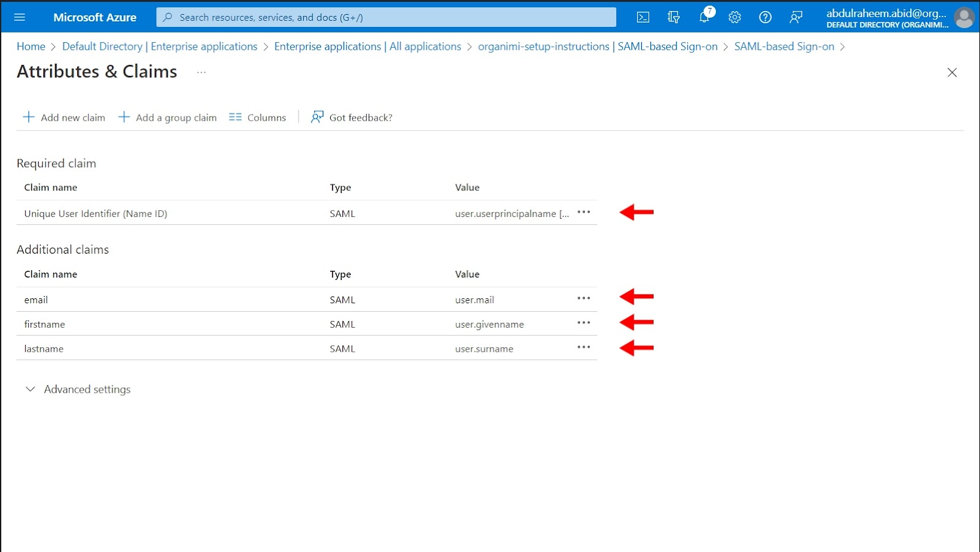Image resolution: width=980 pixels, height=552 pixels.
Task: Click Claim name header under Required claim
Action: click(x=51, y=187)
